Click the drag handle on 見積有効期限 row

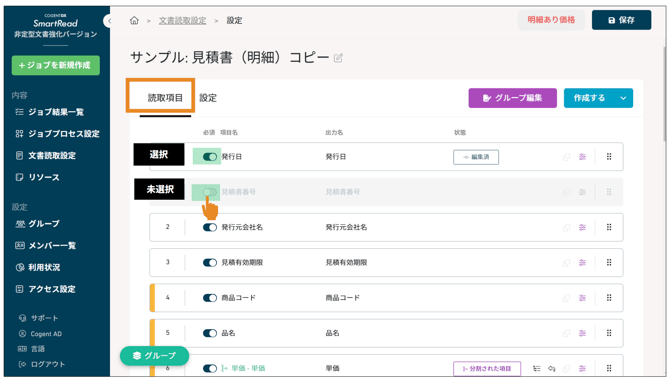point(609,262)
